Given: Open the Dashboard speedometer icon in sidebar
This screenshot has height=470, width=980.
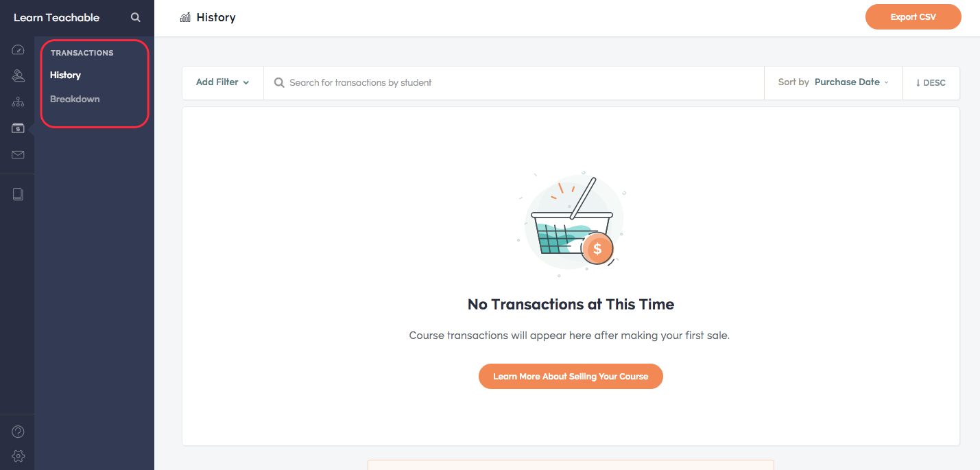Looking at the screenshot, I should point(19,49).
